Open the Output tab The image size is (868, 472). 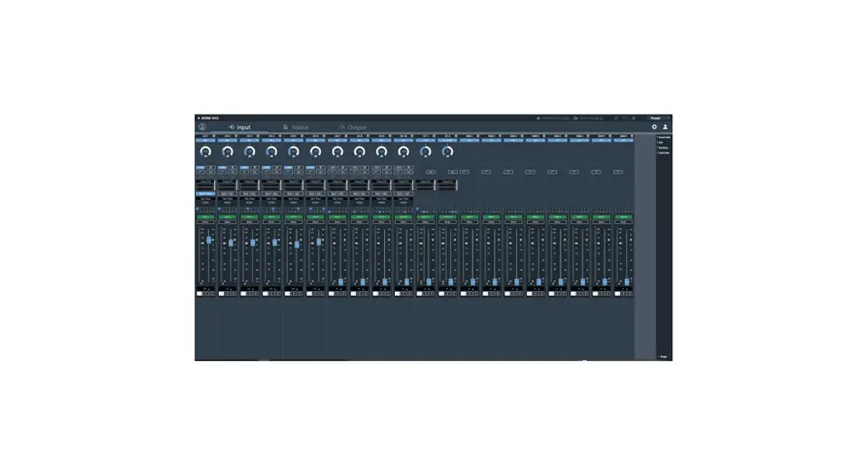(352, 127)
